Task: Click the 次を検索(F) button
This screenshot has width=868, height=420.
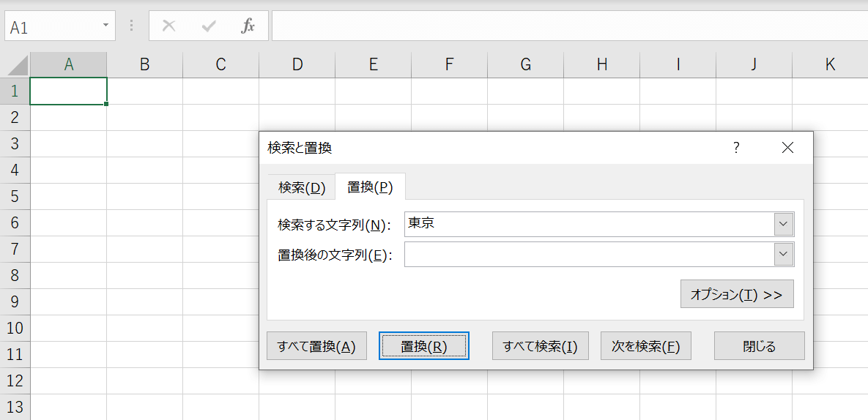Action: (x=645, y=346)
